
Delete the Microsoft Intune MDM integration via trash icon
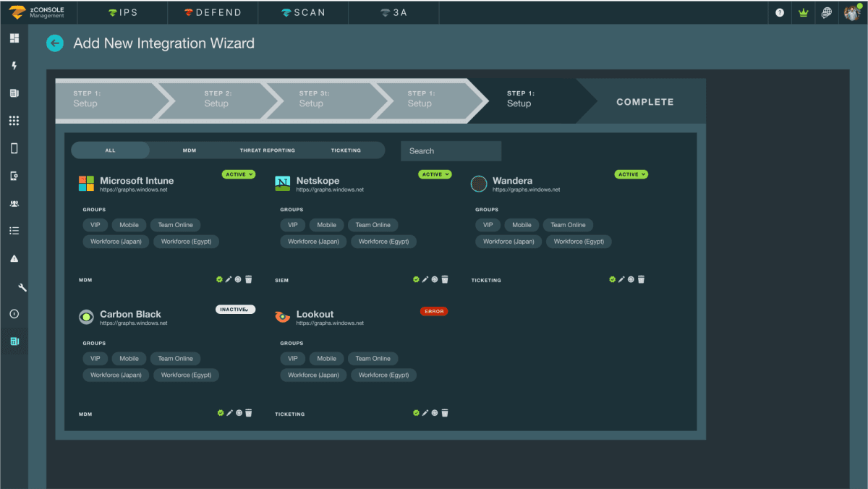tap(248, 278)
